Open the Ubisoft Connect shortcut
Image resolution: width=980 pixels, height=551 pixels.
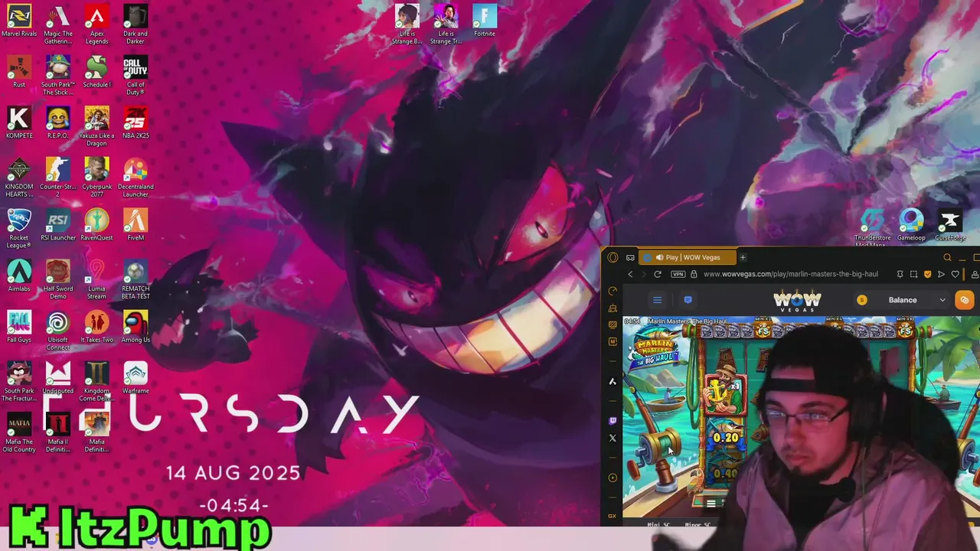coord(57,331)
